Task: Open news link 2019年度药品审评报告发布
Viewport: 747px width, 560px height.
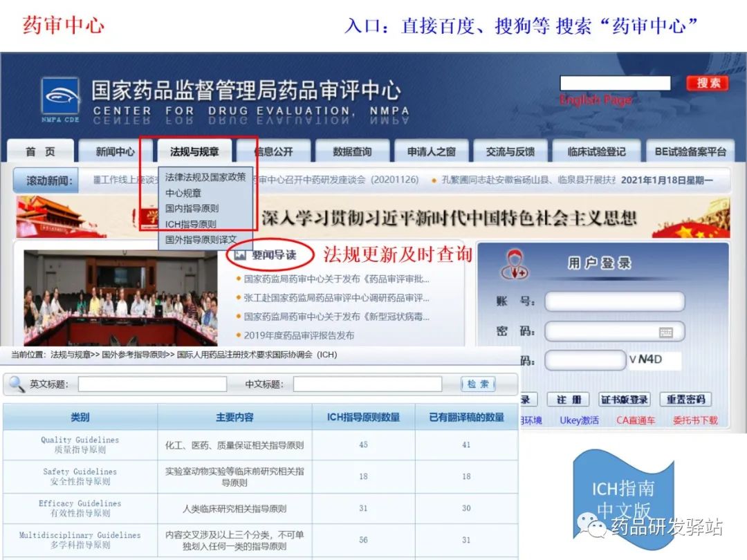Action: tap(299, 335)
